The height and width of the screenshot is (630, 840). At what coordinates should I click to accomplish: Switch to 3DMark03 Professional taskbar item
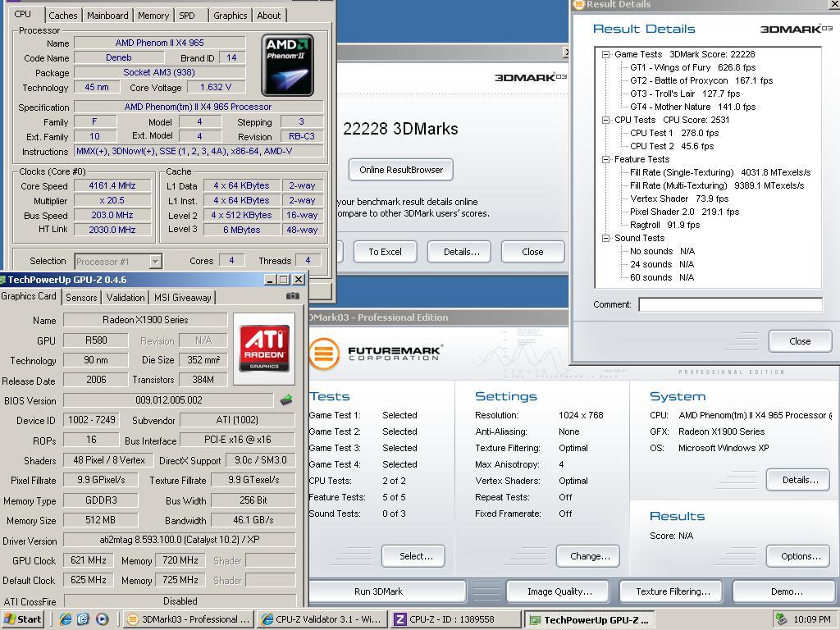pos(189,619)
